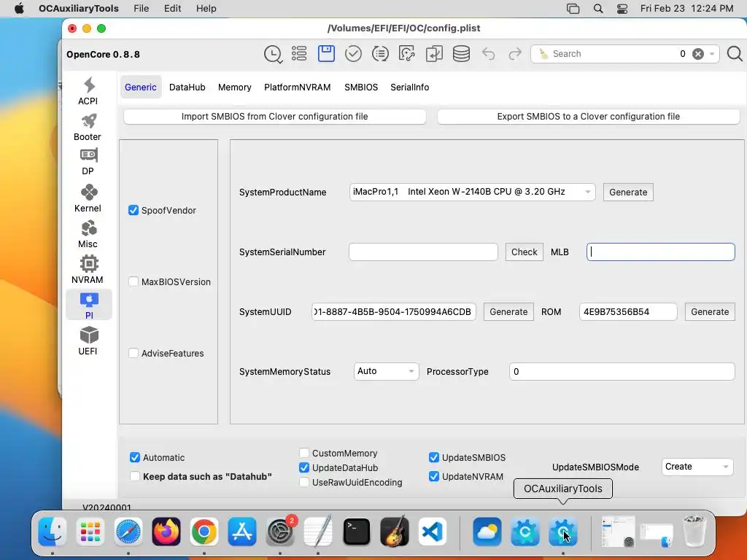Click the ProcessorType input field
Viewport: 747px width, 560px height.
[x=622, y=371]
